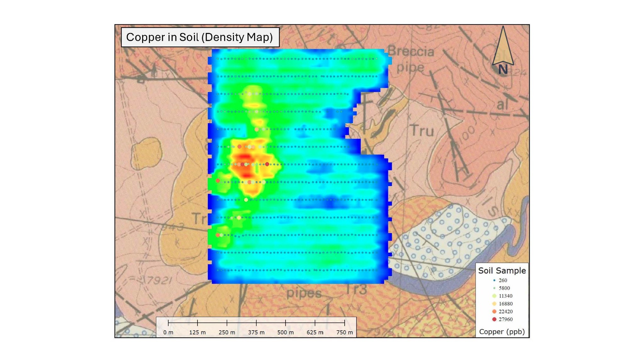Click the pipes label below heatmap
Screen dimensions: 644x362
pyautogui.click(x=303, y=293)
